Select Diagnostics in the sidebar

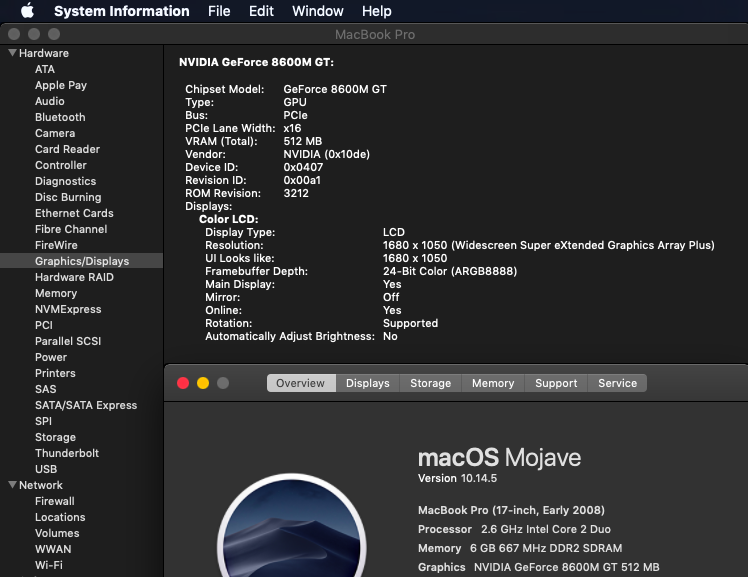(x=65, y=181)
